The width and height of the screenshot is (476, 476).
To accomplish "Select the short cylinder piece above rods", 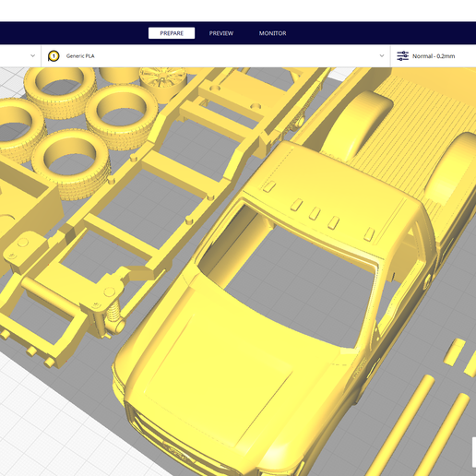I will tap(455, 352).
